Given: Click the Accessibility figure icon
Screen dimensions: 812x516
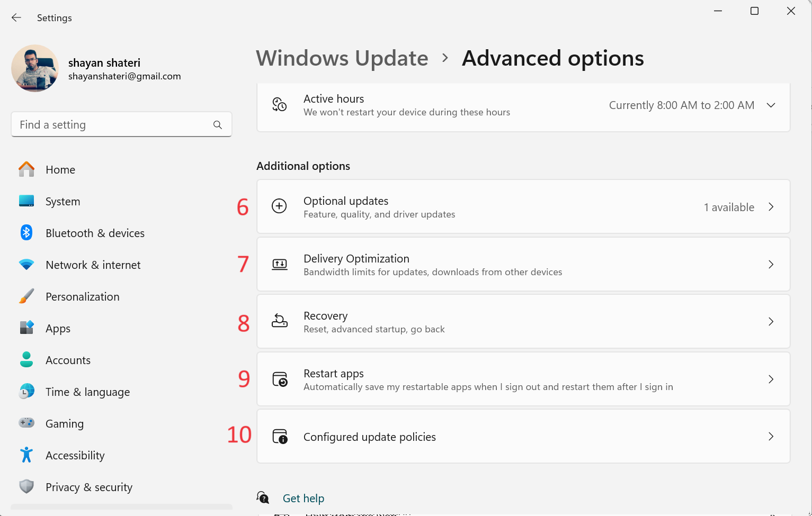Looking at the screenshot, I should [x=26, y=455].
